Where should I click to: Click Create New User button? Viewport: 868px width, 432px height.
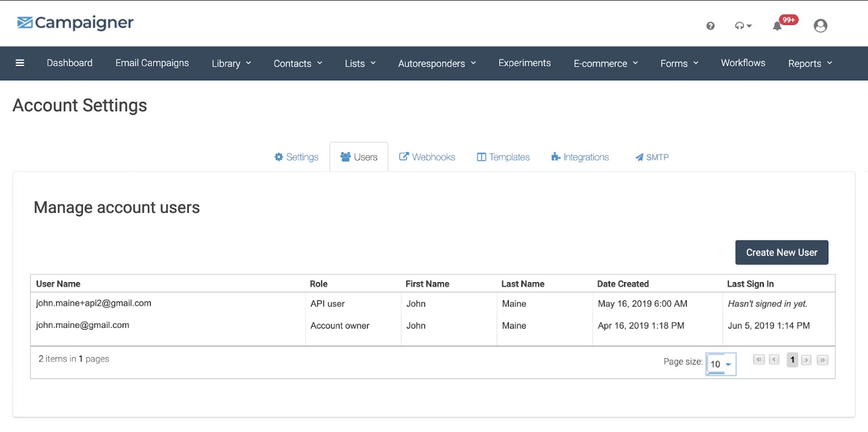tap(782, 252)
